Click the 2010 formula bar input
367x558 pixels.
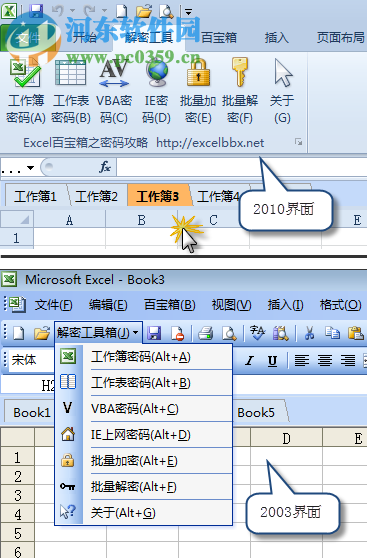pos(242,167)
